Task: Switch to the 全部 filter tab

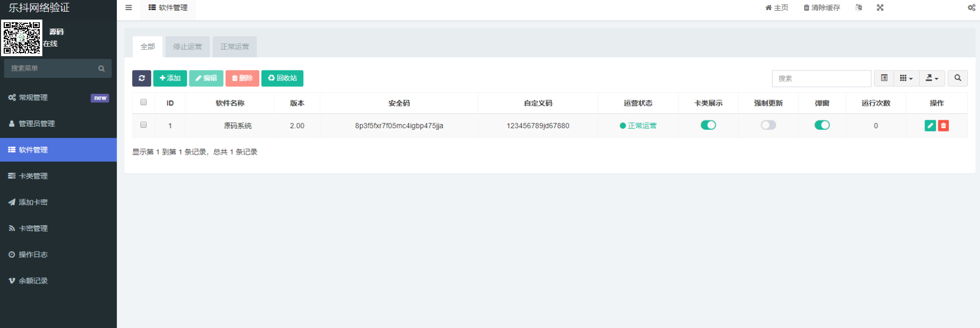Action: 148,47
